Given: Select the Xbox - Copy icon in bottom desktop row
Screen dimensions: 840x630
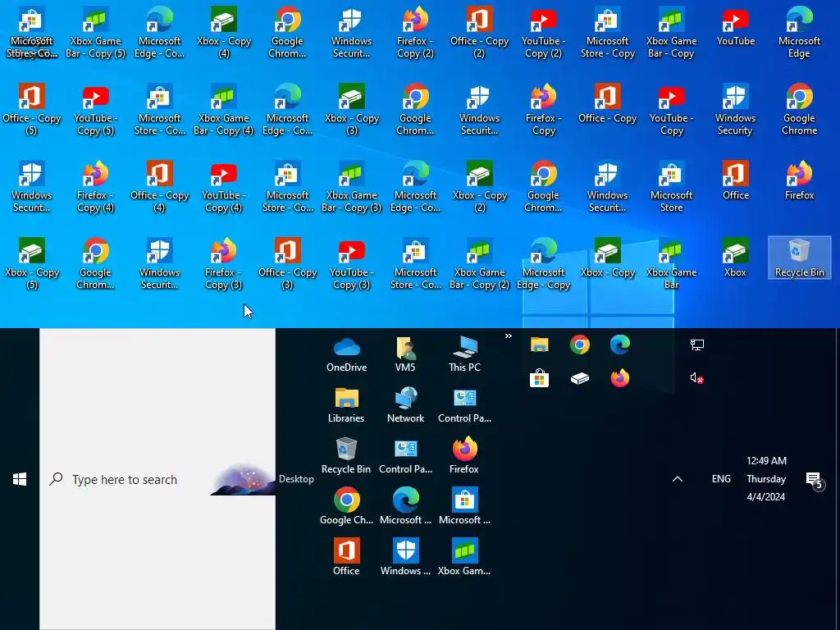Looking at the screenshot, I should 608,258.
